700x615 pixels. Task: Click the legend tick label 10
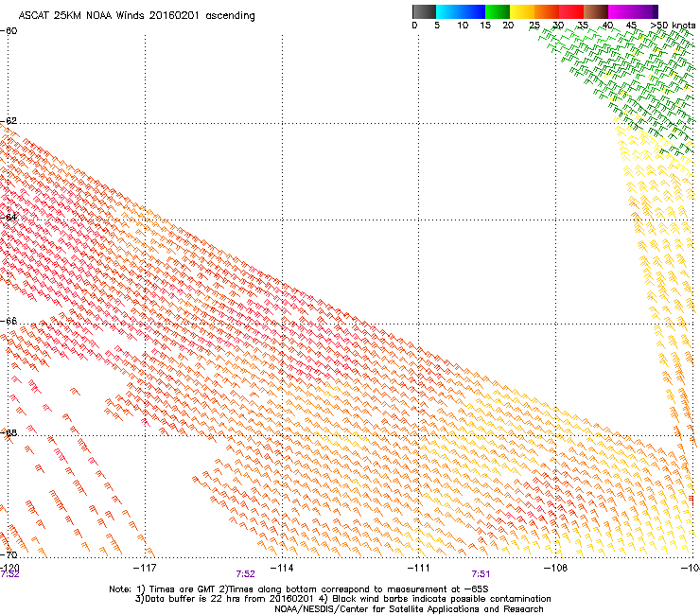[x=463, y=26]
